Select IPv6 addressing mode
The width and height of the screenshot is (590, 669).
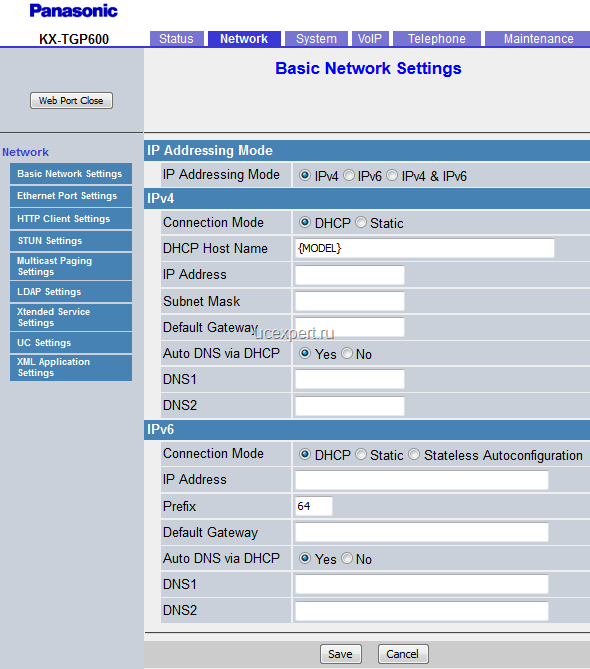(x=349, y=175)
